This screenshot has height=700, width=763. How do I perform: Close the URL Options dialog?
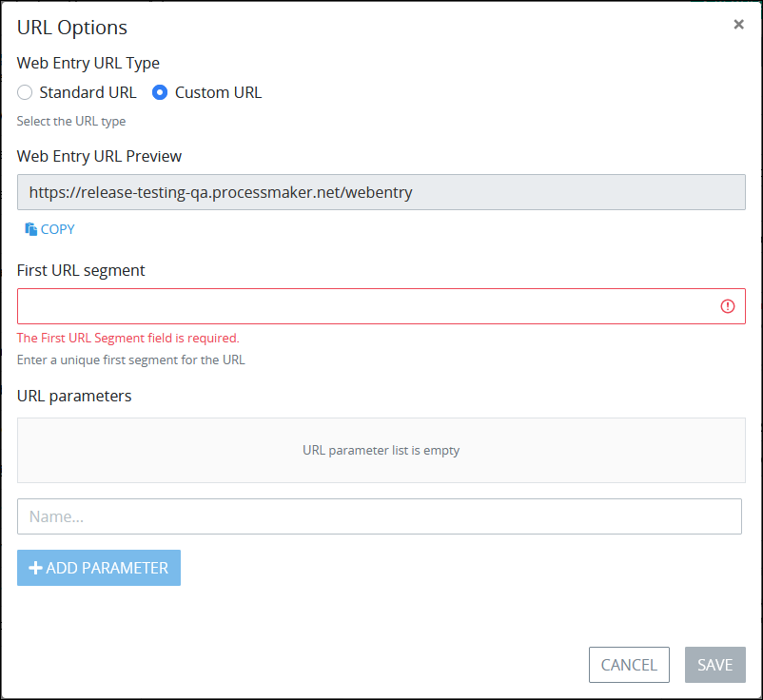738,25
